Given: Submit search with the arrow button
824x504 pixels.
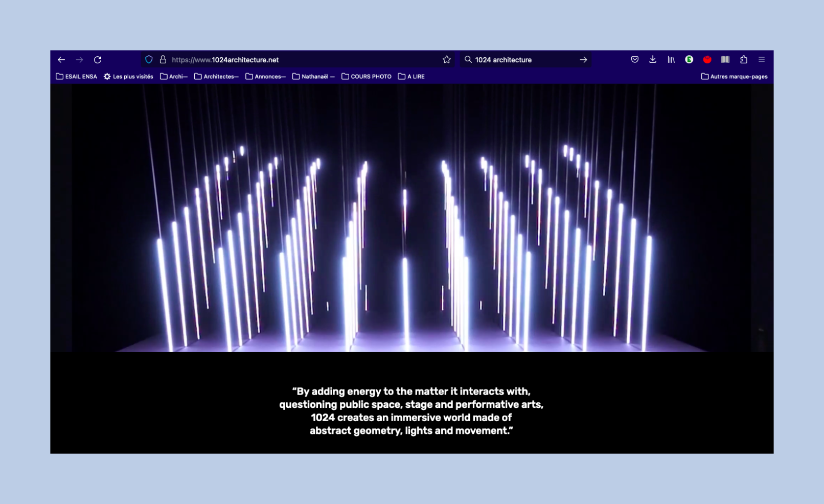Looking at the screenshot, I should point(583,60).
